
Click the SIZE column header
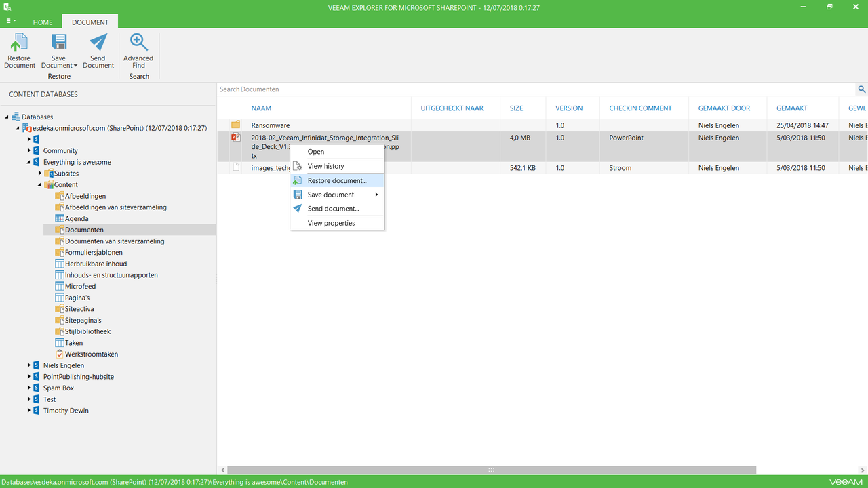(x=516, y=108)
